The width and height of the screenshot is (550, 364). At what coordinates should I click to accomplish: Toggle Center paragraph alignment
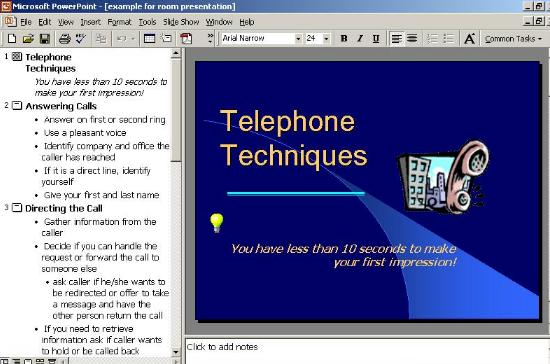(x=412, y=39)
